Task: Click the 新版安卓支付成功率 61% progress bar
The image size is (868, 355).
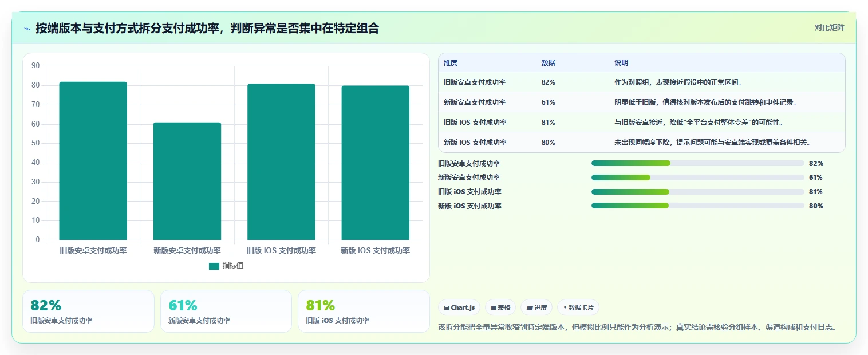Action: (698, 178)
